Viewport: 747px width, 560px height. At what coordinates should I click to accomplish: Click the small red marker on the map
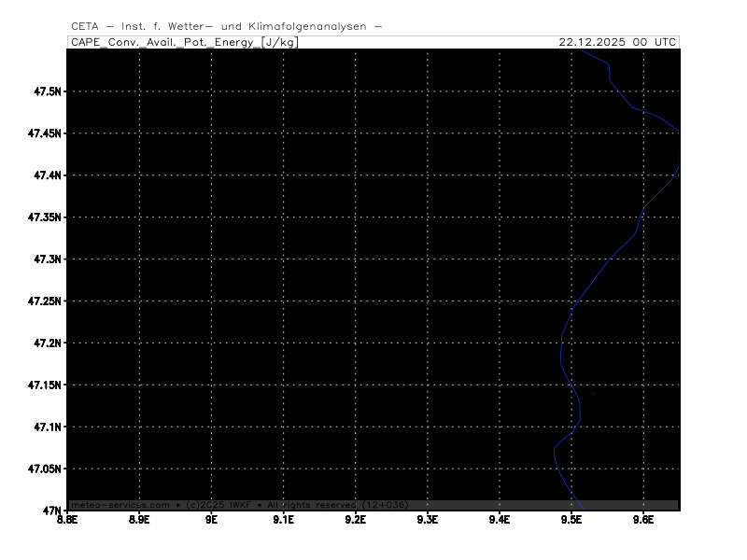[593, 393]
